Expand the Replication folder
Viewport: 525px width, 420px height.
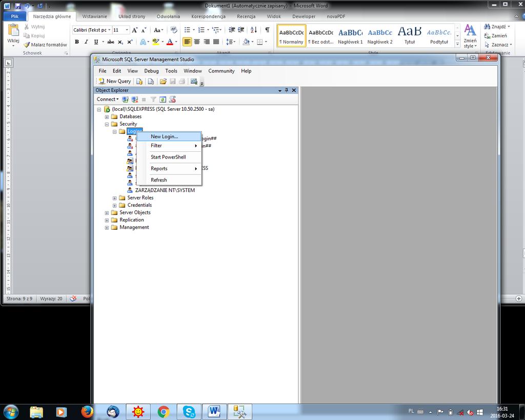107,220
